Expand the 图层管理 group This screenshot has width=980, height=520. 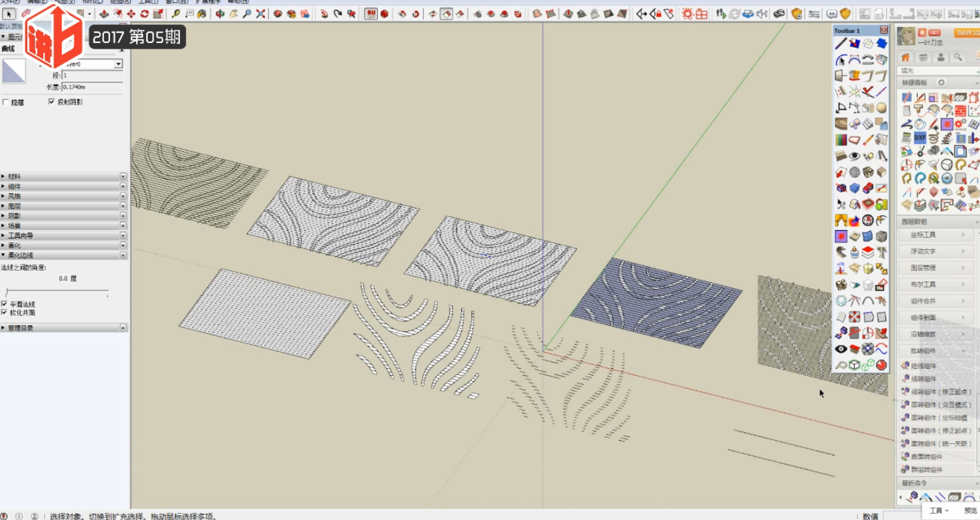coord(937,268)
